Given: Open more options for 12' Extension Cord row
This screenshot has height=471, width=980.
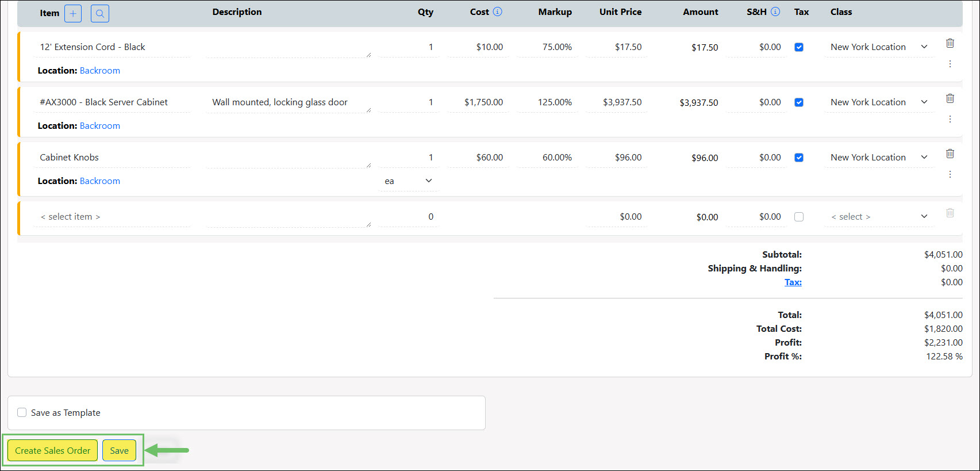Looking at the screenshot, I should click(950, 64).
